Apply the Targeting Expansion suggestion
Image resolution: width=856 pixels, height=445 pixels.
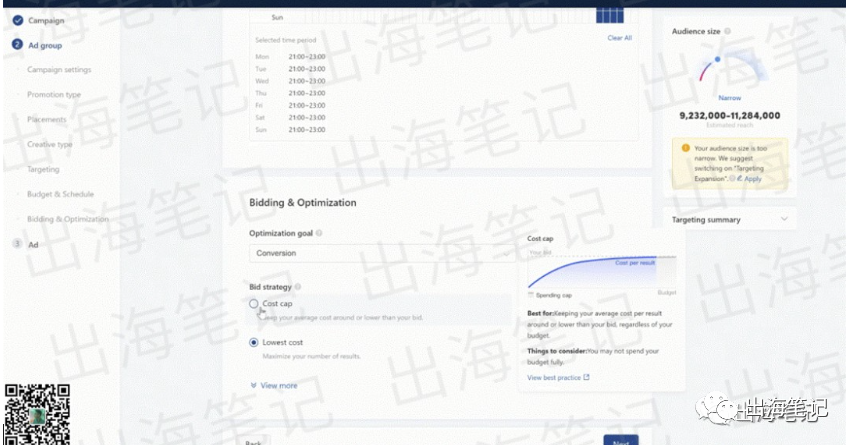point(751,179)
